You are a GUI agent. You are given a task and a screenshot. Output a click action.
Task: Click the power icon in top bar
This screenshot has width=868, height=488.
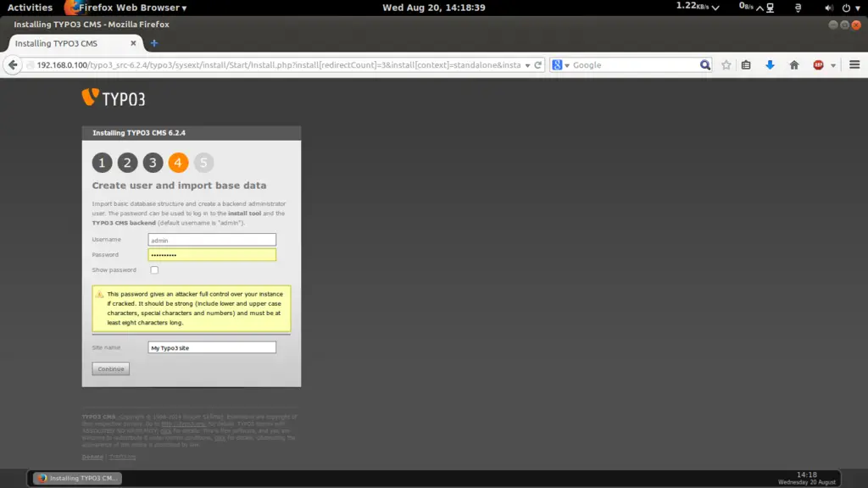pos(846,8)
